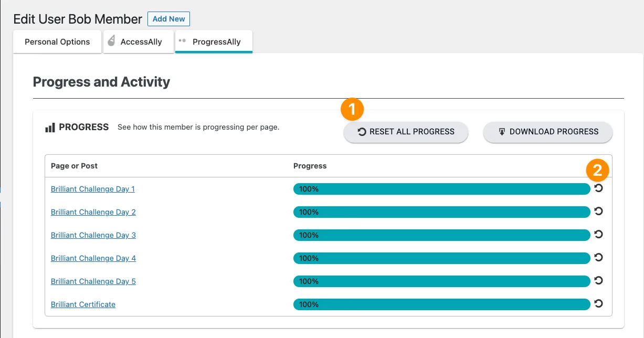Click the bar chart icon beside PROGRESS

pyautogui.click(x=50, y=128)
